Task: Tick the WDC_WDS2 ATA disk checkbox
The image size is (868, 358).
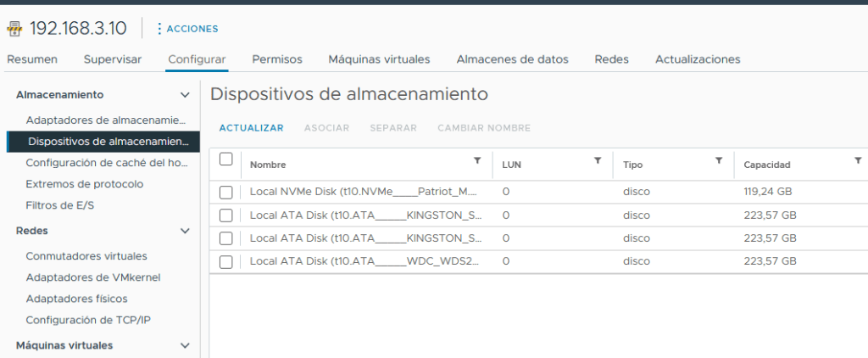Action: [x=225, y=261]
